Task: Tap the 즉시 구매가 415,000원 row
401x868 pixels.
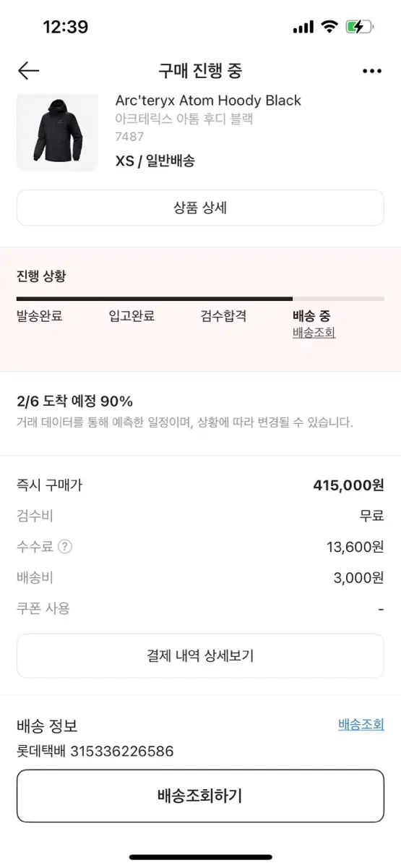Action: (200, 485)
